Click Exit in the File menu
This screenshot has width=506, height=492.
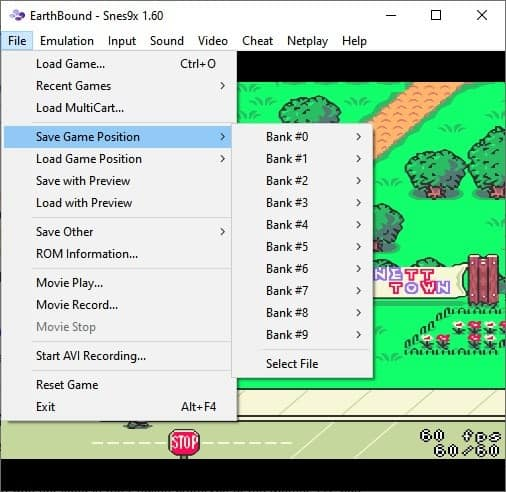[118, 407]
